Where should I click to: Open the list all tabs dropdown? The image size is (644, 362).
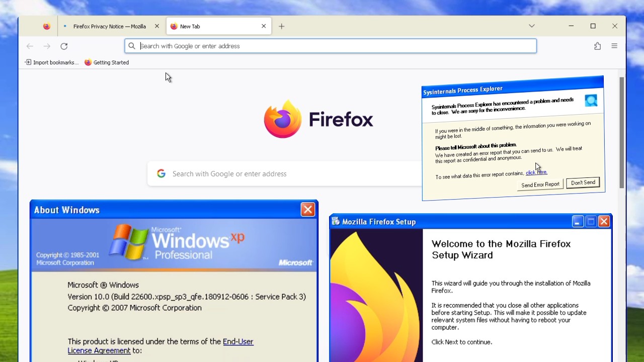pos(531,26)
